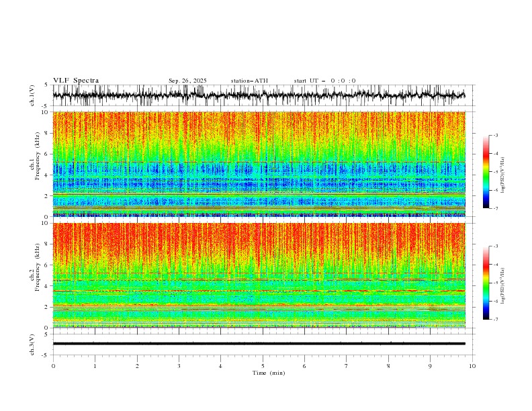
Task: Click the 3 minute tick on time axis
Action: (x=179, y=366)
